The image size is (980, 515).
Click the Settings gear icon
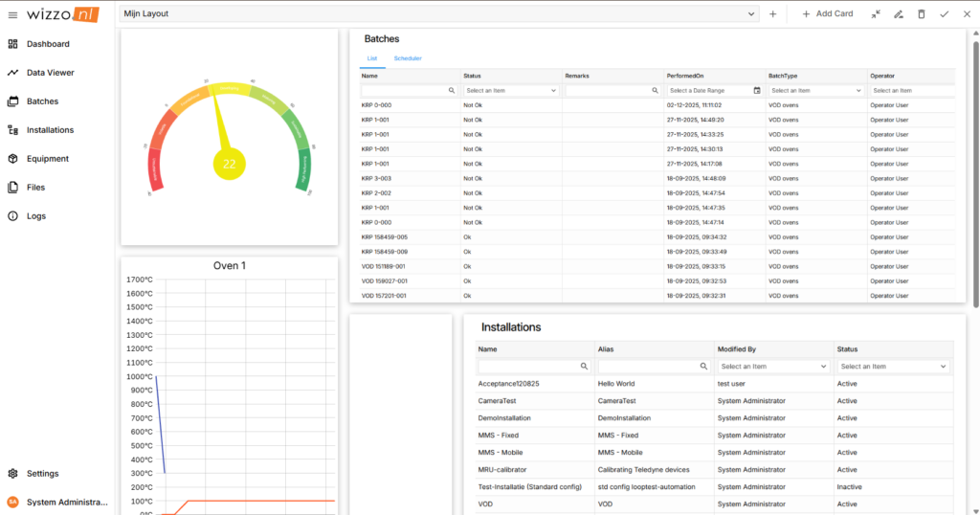point(12,474)
